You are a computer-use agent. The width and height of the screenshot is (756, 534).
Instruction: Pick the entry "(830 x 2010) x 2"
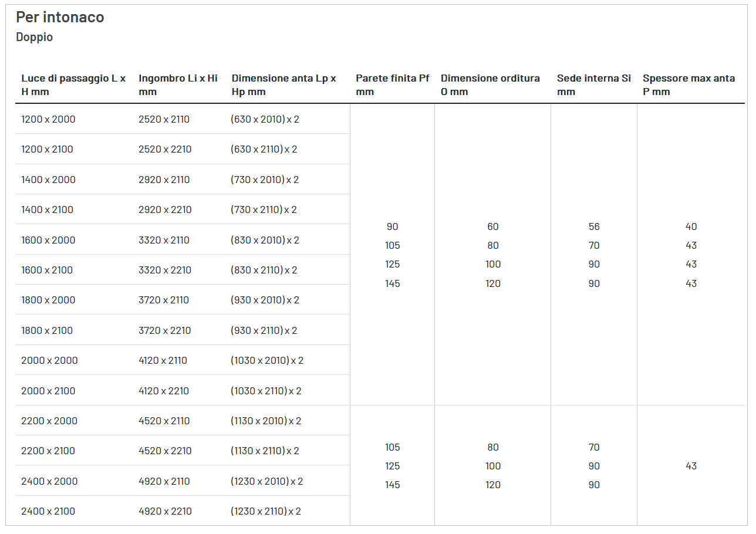pos(265,240)
